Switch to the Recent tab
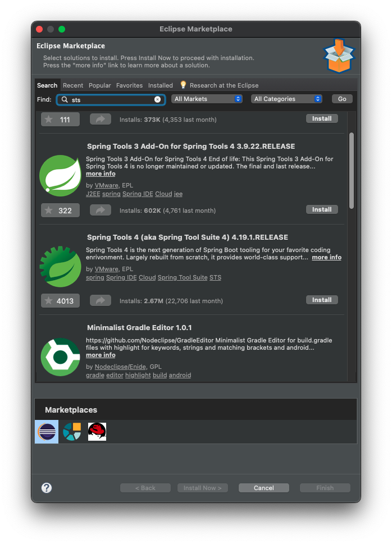Screen dimensions: 392x544 pyautogui.click(x=73, y=85)
